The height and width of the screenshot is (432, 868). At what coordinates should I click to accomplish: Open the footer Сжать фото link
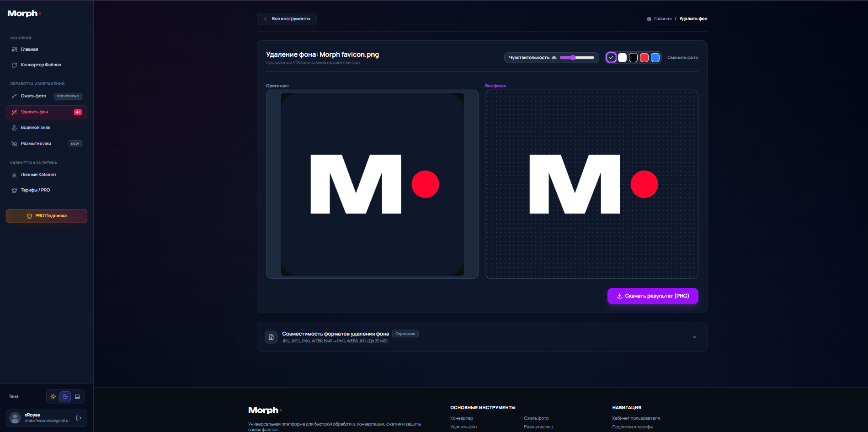536,418
